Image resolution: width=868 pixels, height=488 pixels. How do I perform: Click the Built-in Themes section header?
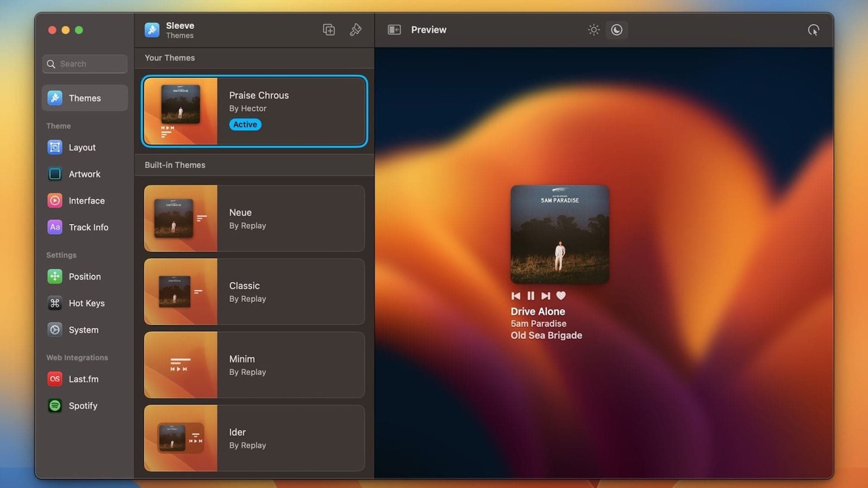click(x=175, y=165)
